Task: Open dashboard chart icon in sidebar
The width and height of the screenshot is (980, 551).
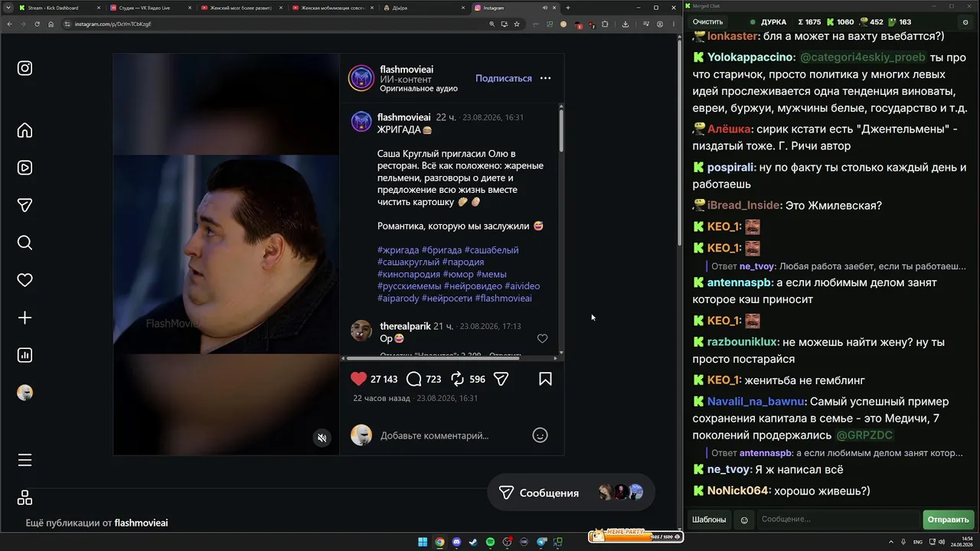Action: click(24, 355)
